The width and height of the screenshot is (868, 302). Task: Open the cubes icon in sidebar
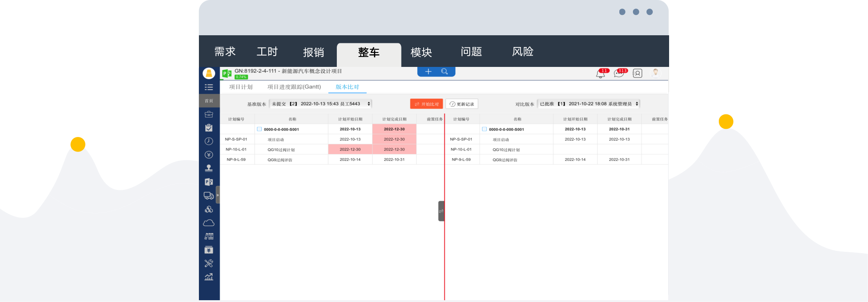[x=209, y=209]
